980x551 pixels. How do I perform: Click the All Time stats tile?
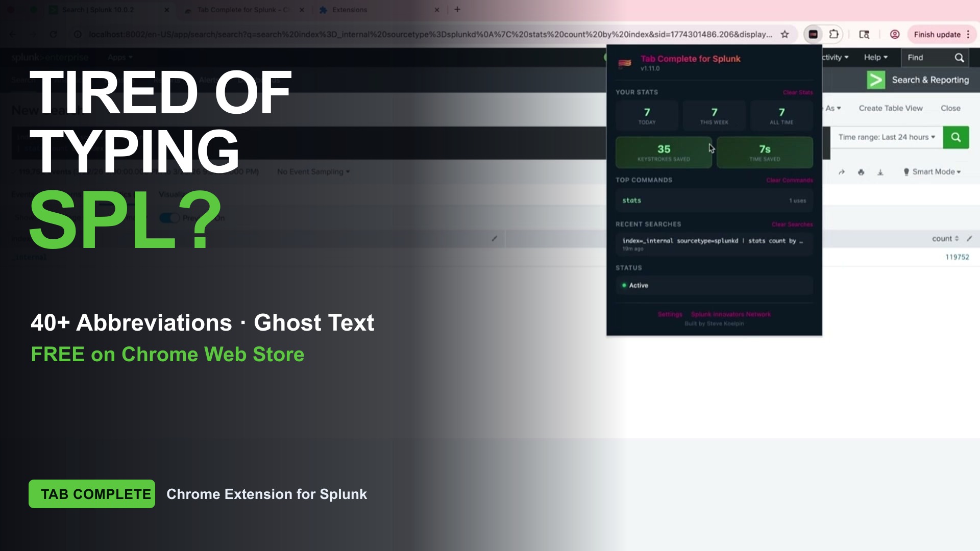(781, 116)
